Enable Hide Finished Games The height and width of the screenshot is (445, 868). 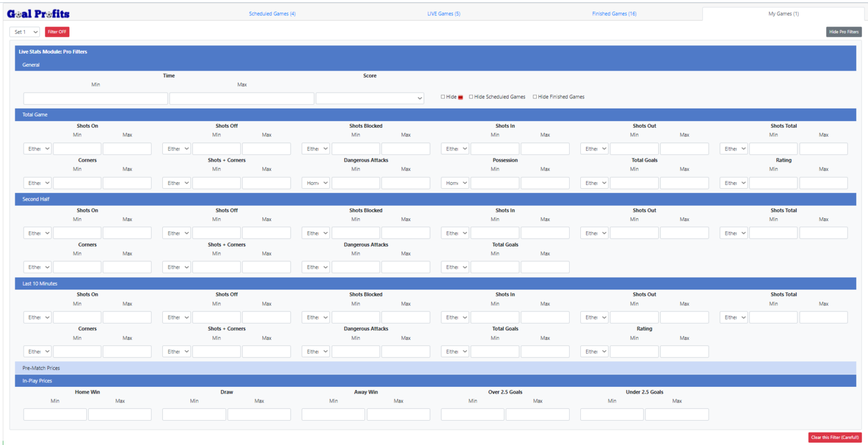tap(535, 96)
